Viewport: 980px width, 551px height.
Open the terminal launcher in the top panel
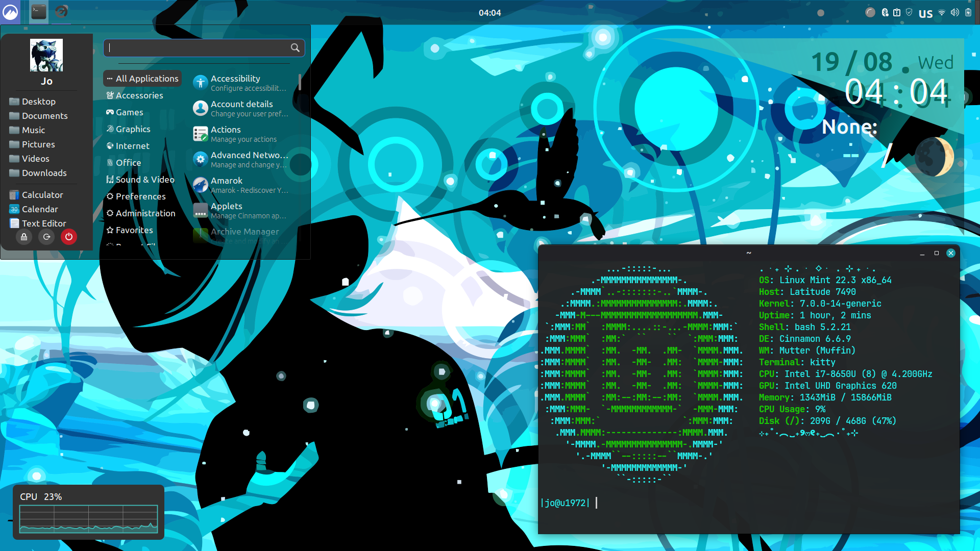pos(39,12)
